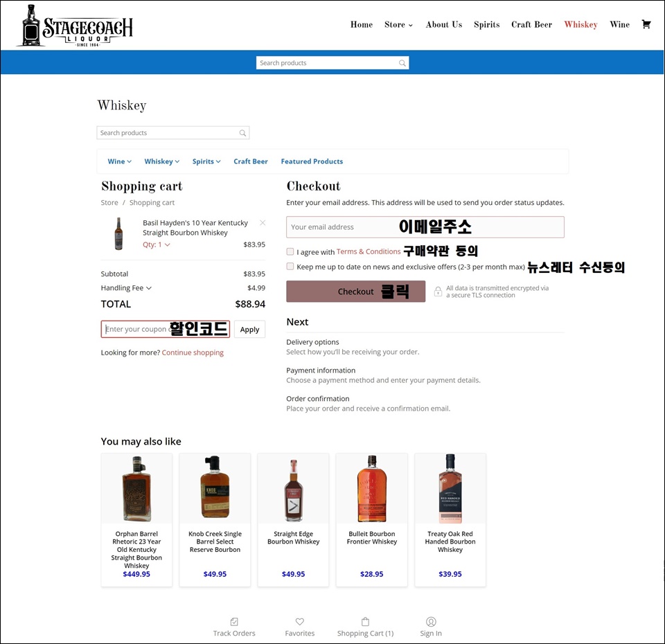Open Spirits in the top navigation
This screenshot has height=644, width=665.
(x=487, y=25)
